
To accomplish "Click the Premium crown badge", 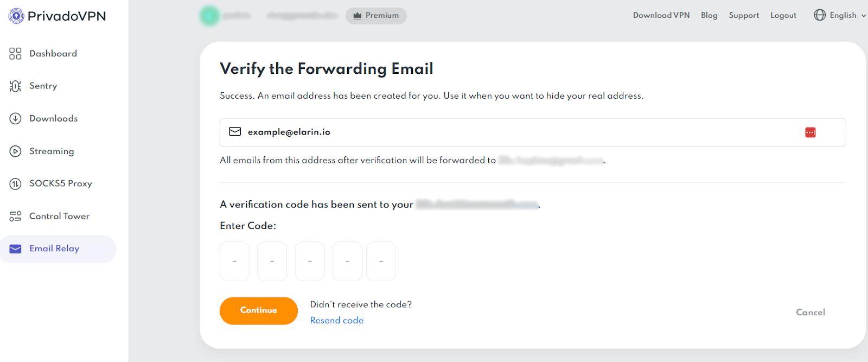I will (376, 16).
